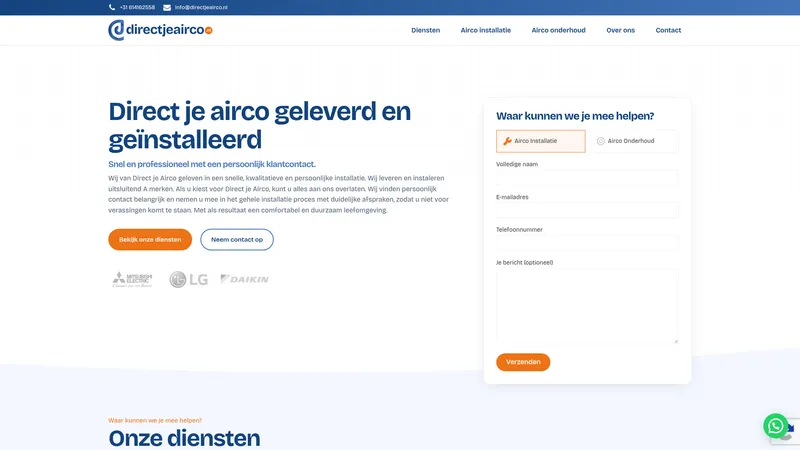This screenshot has width=800, height=450.
Task: Click the Mitsubishi Electric brand logo
Action: (x=133, y=279)
